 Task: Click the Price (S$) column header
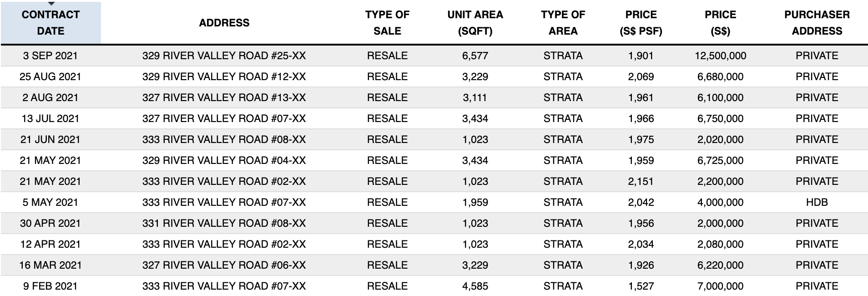point(720,23)
